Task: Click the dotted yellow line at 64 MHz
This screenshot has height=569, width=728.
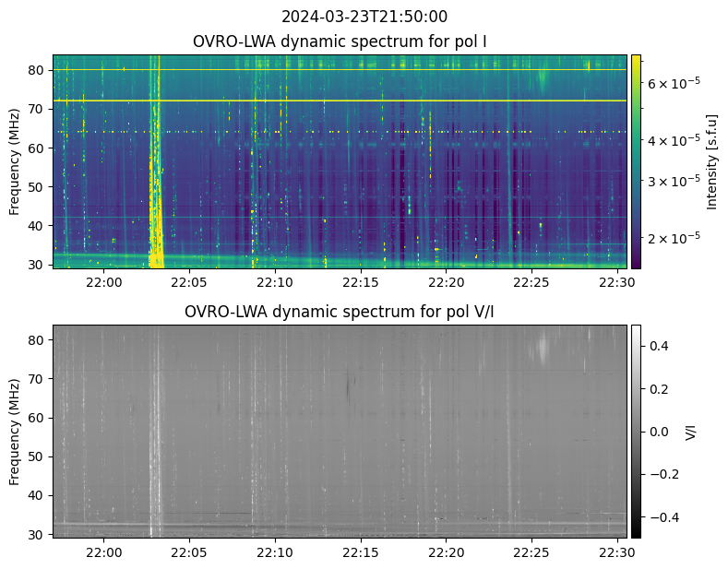Action: coord(369,132)
